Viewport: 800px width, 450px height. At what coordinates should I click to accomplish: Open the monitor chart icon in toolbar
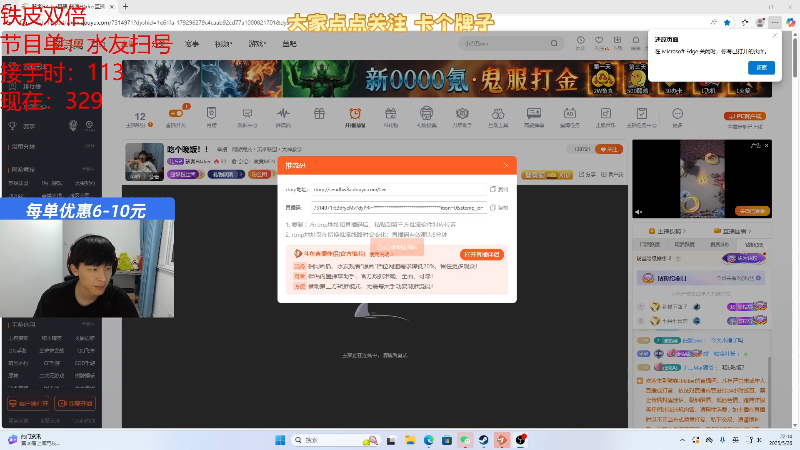[x=247, y=113]
